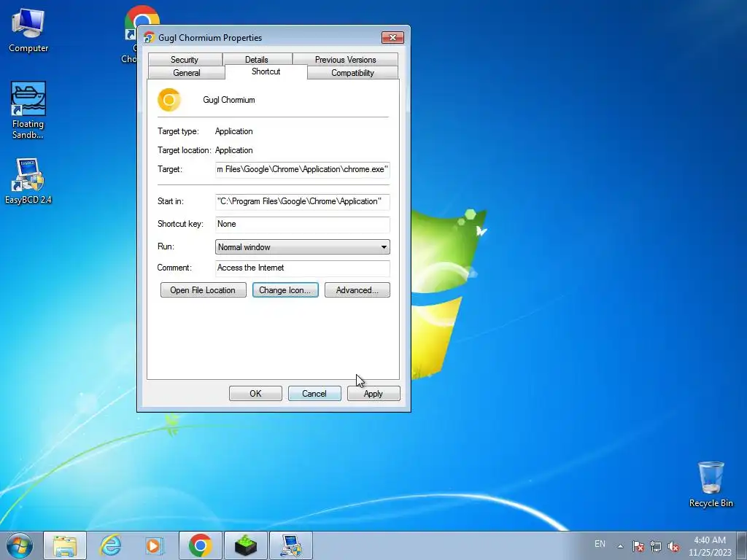Image resolution: width=747 pixels, height=560 pixels.
Task: Confirm with the OK button
Action: [255, 393]
